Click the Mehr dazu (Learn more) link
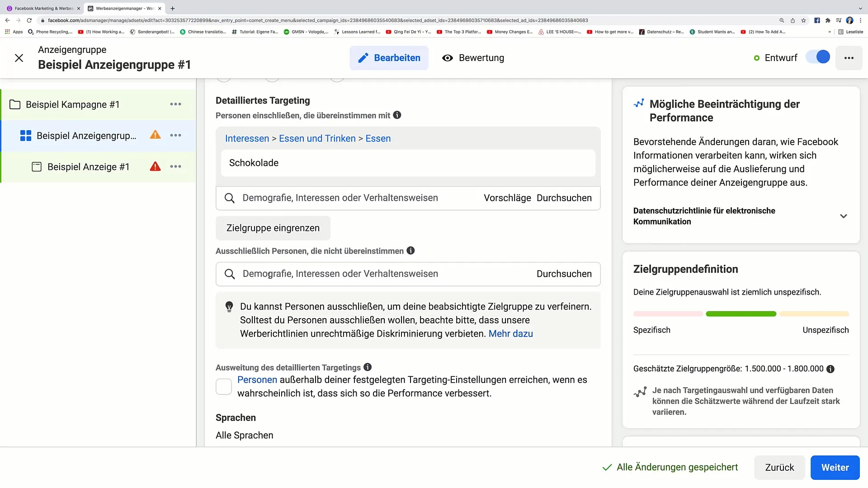Viewport: 868px width, 488px height. click(x=511, y=333)
